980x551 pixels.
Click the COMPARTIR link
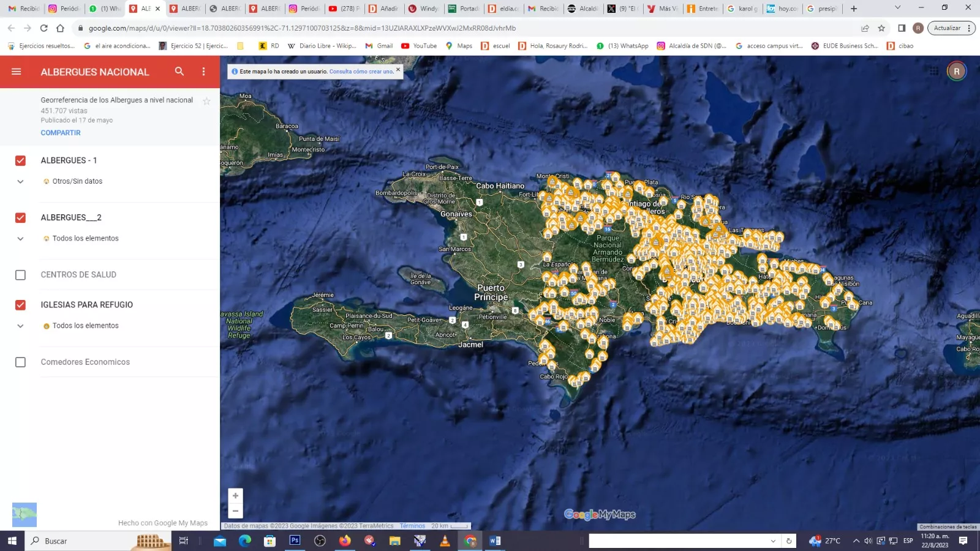[x=61, y=133]
